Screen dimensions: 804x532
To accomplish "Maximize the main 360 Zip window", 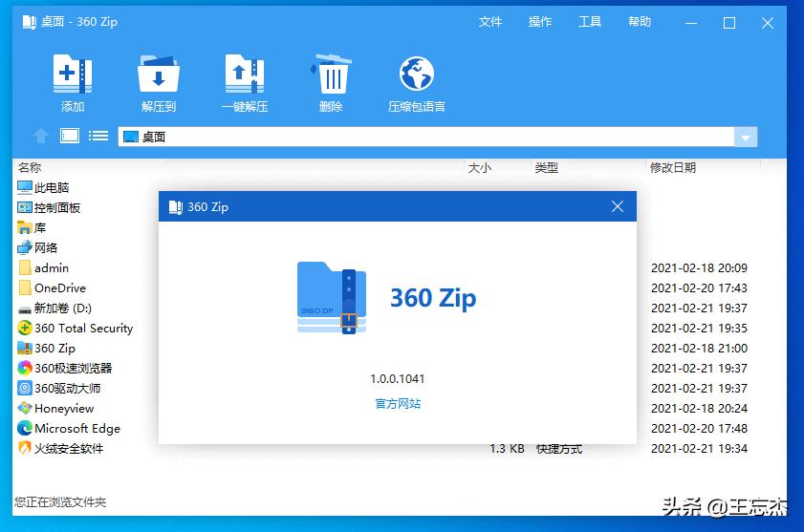I will [x=729, y=23].
